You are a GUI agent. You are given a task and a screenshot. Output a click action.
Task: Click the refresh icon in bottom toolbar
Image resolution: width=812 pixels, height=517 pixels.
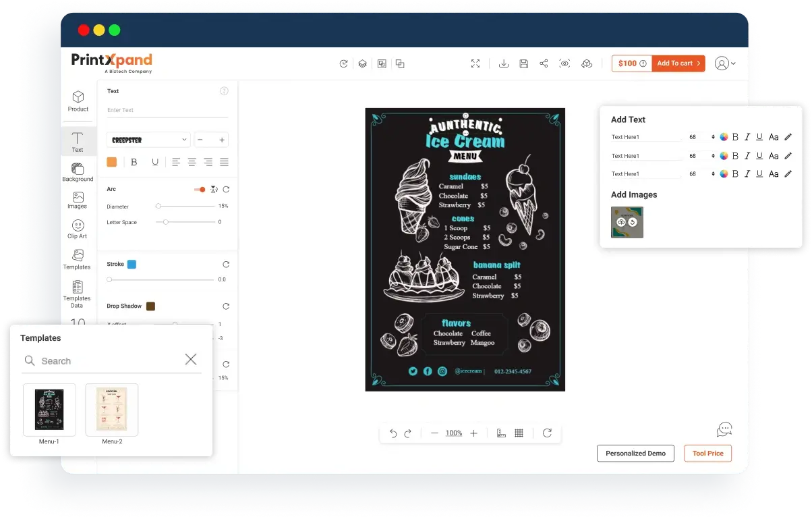pos(547,433)
